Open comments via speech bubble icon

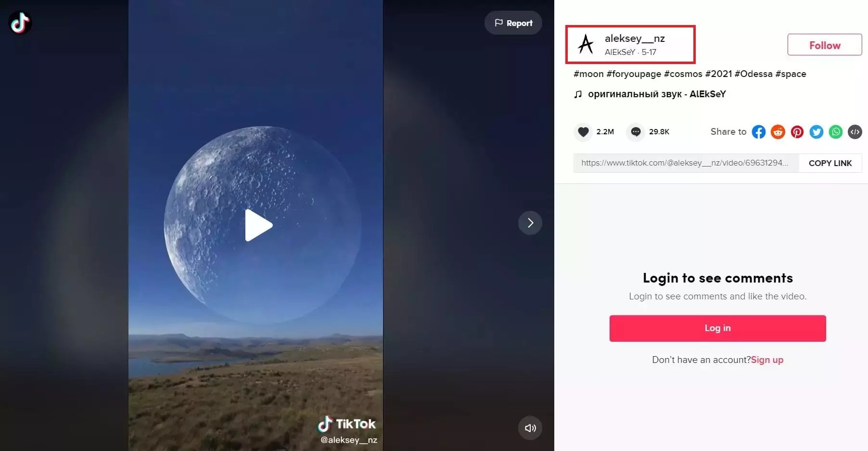pyautogui.click(x=636, y=132)
